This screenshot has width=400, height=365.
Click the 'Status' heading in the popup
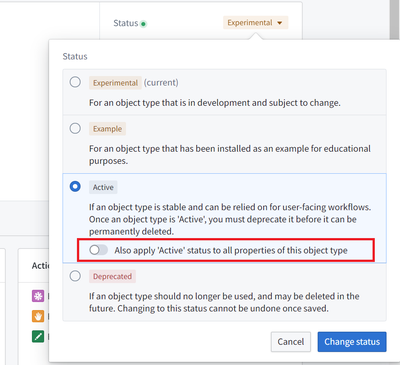[75, 56]
